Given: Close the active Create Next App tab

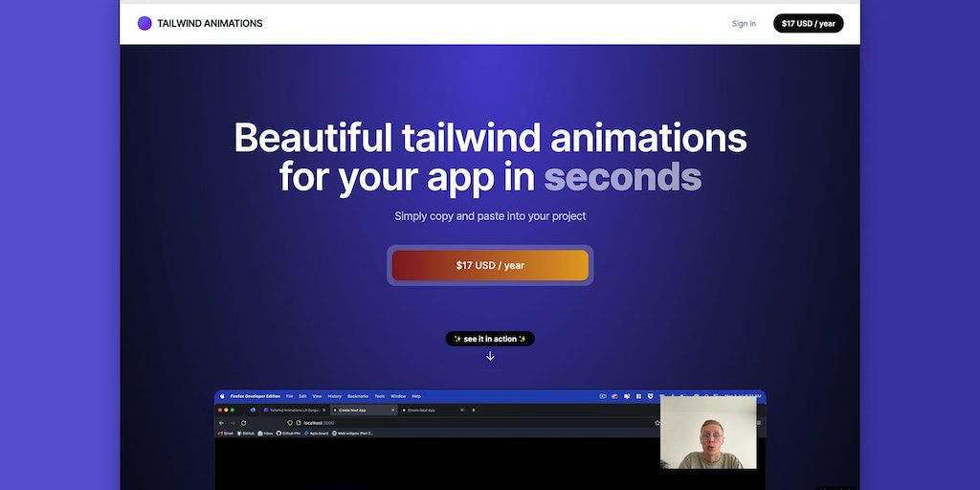Looking at the screenshot, I should [x=393, y=410].
